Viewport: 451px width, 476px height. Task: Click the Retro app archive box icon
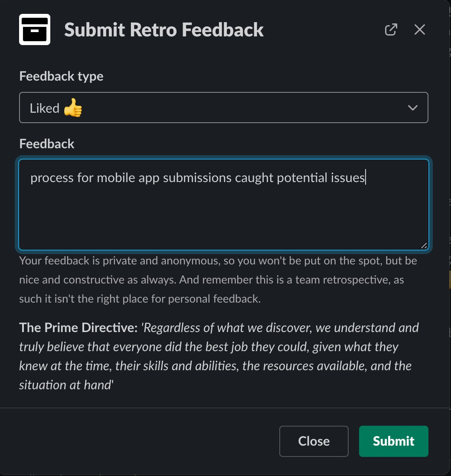pos(35,29)
